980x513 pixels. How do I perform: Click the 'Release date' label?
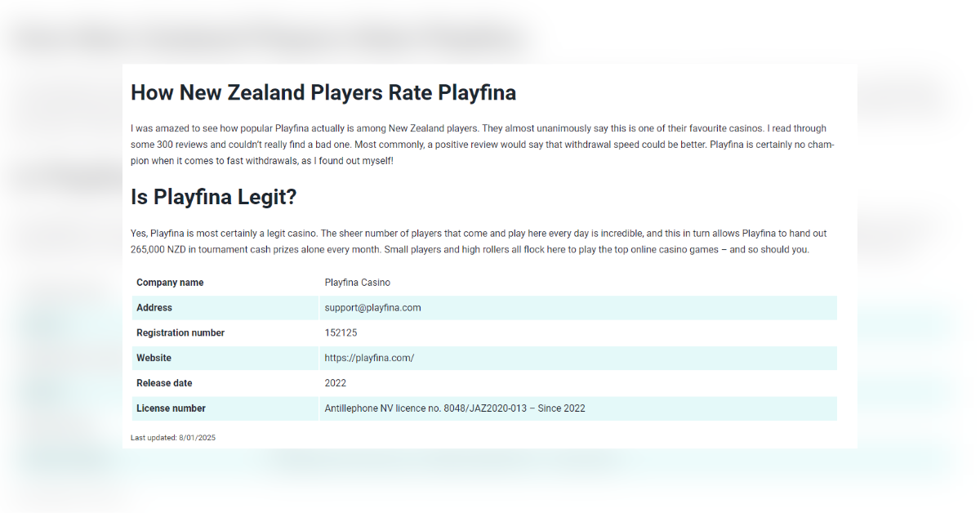pyautogui.click(x=165, y=383)
